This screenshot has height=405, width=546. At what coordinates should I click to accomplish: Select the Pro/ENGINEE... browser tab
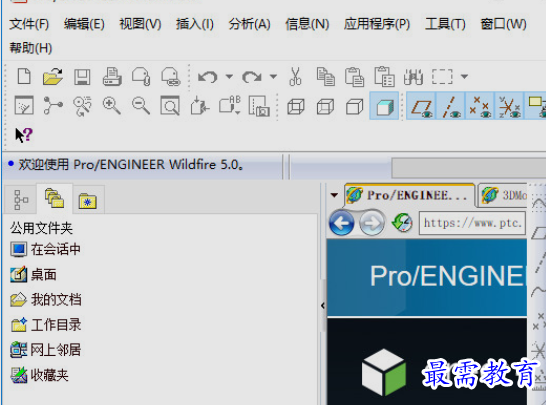(409, 195)
